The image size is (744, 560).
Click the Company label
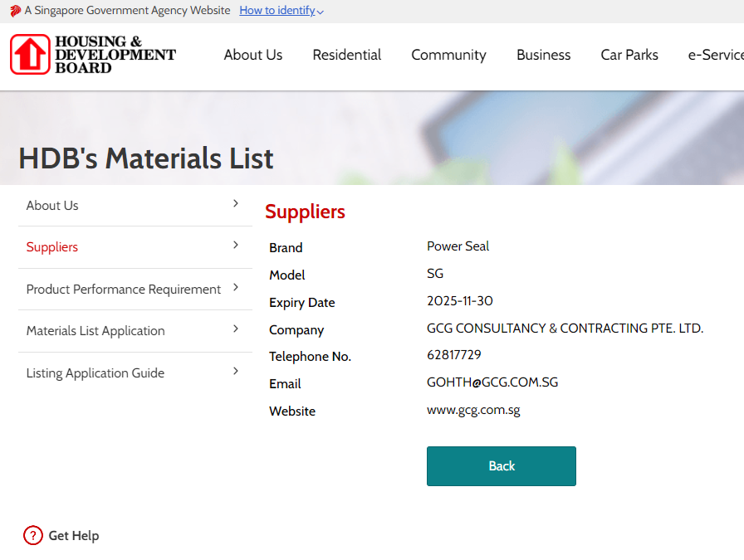click(296, 330)
